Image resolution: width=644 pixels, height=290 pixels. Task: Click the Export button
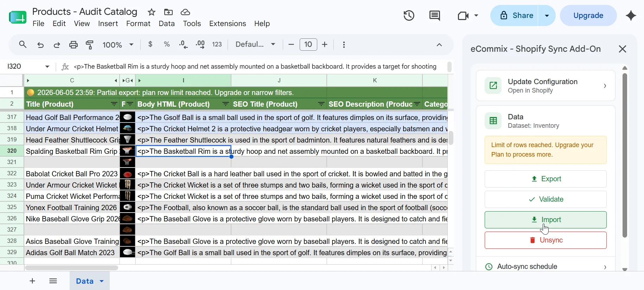coord(546,179)
